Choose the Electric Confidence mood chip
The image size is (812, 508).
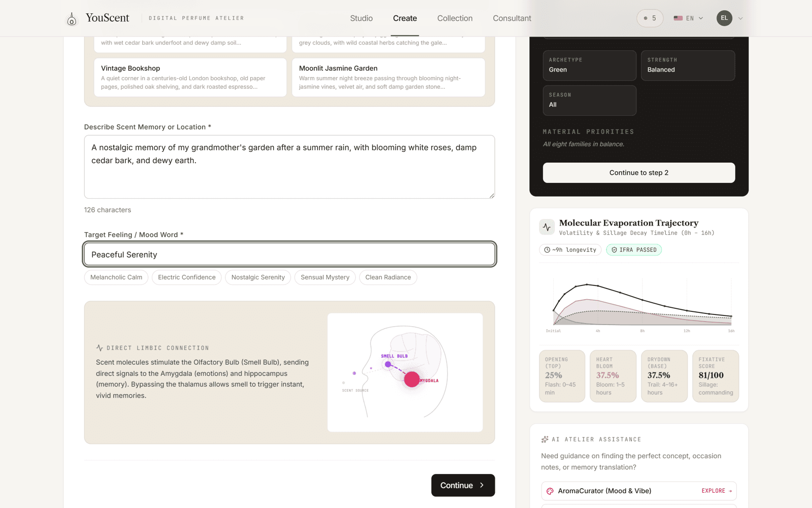pos(187,277)
